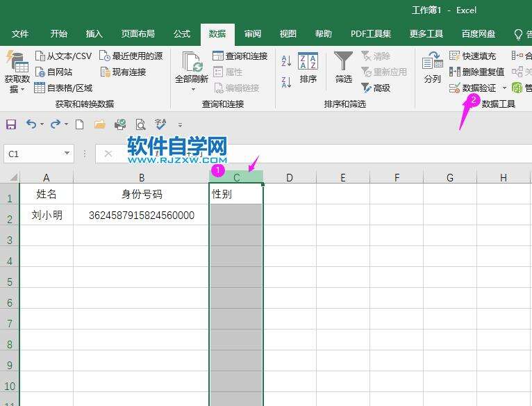Open the 获取数据 dropdown button

[17, 72]
